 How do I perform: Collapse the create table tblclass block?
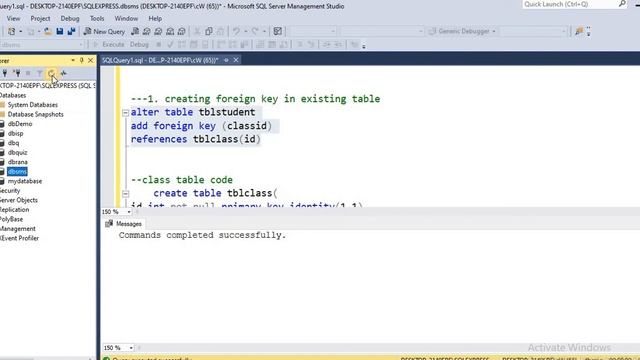[x=126, y=194]
